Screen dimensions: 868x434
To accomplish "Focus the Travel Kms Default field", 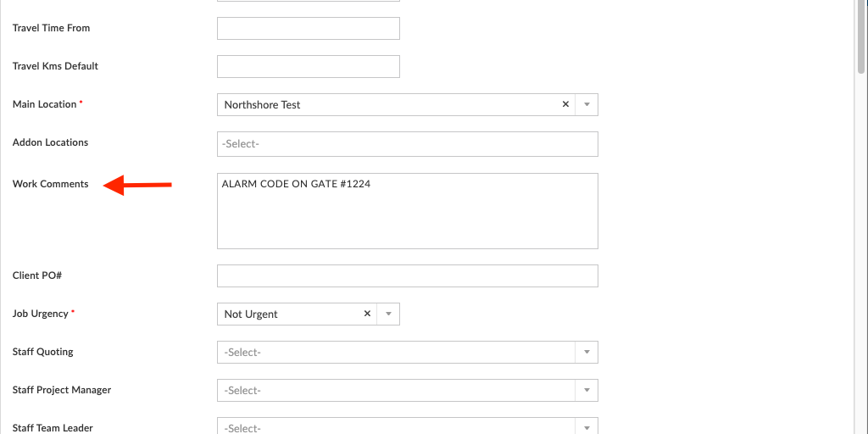I will pos(308,66).
